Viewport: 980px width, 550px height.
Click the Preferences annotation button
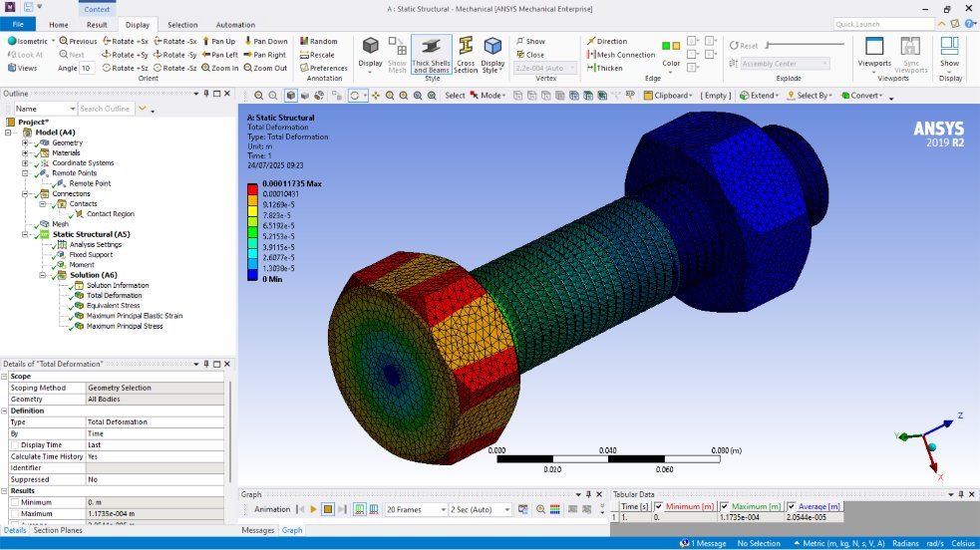(x=323, y=68)
